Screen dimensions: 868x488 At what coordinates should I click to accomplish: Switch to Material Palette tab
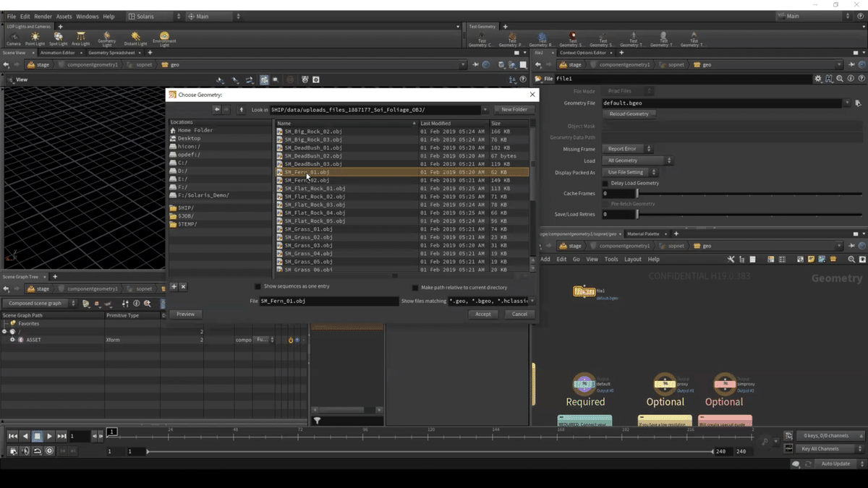[643, 234]
